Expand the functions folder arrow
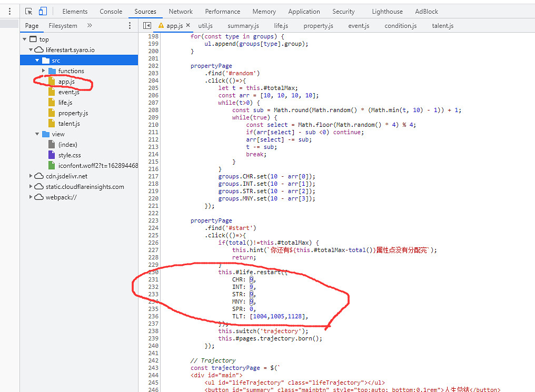535x392 pixels. pos(44,71)
